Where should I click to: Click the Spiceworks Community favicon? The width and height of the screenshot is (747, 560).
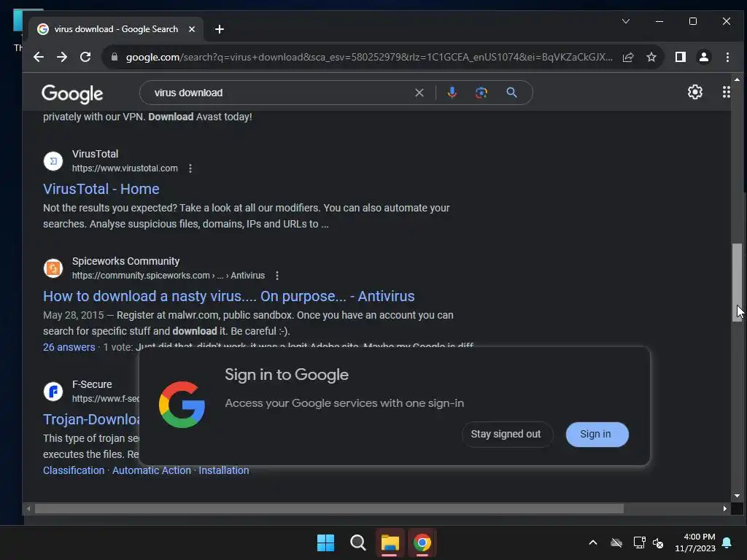coord(53,268)
